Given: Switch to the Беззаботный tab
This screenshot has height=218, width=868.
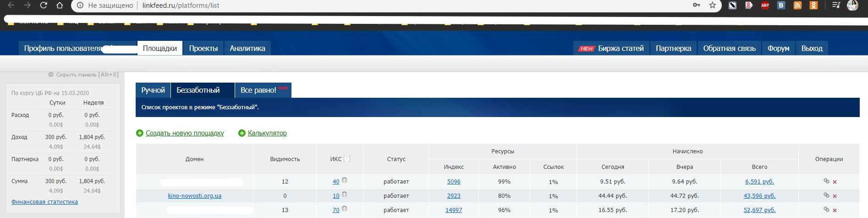Looking at the screenshot, I should point(203,90).
